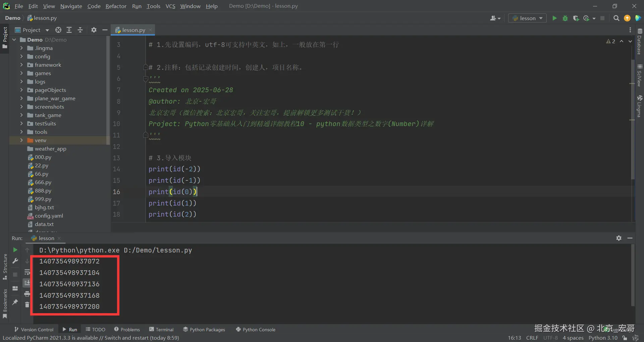The height and width of the screenshot is (342, 644).
Task: Switch to the Terminal tab
Action: click(x=161, y=330)
